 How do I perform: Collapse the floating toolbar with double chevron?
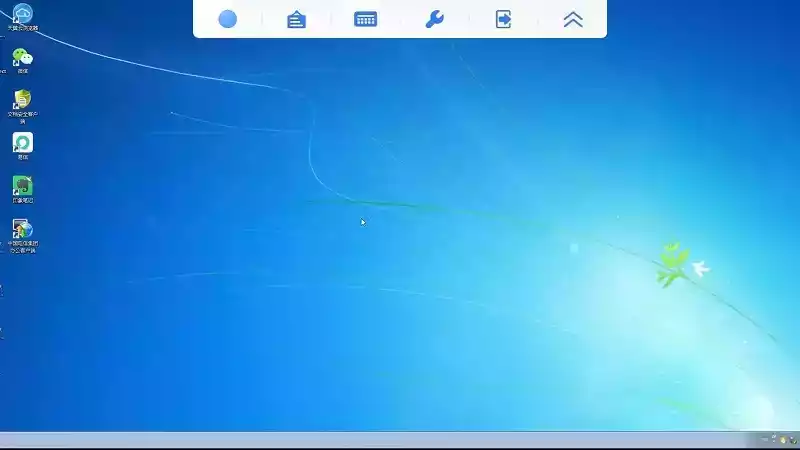(x=573, y=19)
